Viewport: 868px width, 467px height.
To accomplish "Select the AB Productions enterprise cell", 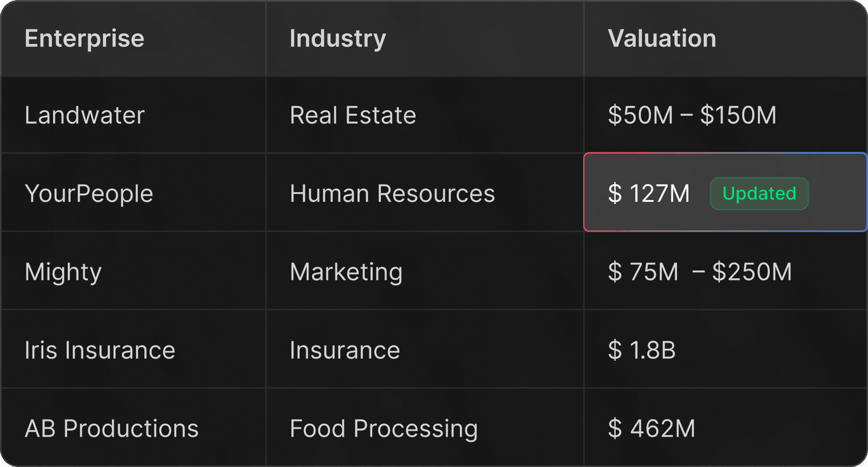I will pos(112,428).
